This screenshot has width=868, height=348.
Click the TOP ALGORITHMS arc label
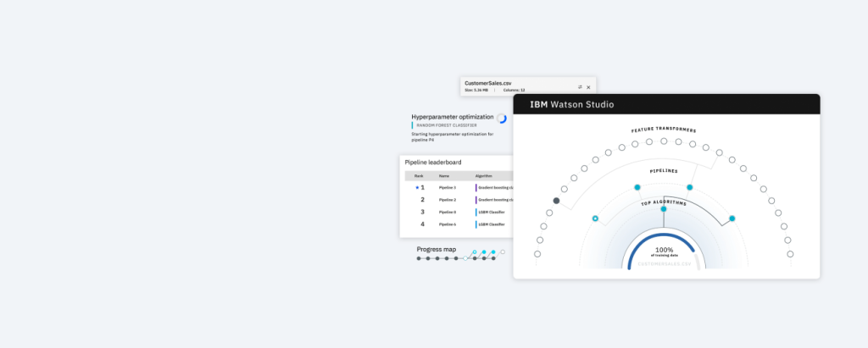coord(664,203)
